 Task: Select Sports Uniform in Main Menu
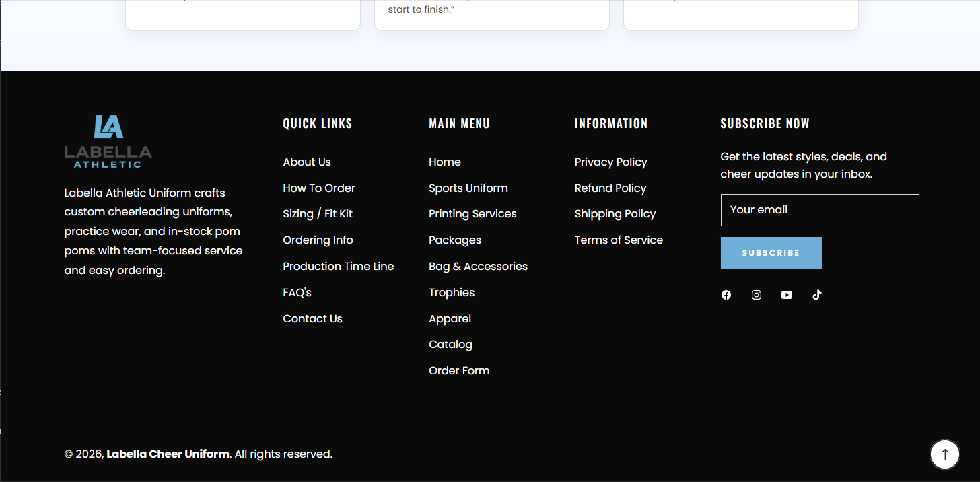click(468, 188)
